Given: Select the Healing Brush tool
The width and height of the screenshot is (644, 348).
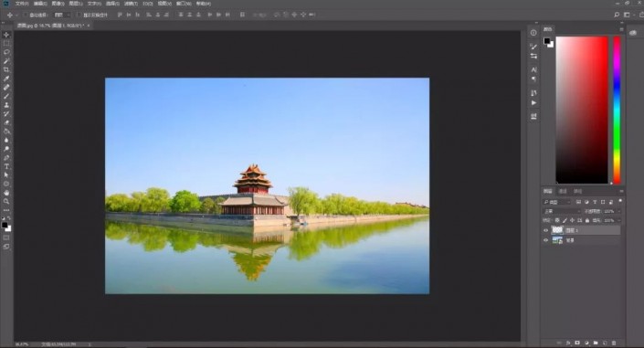Looking at the screenshot, I should [x=6, y=87].
